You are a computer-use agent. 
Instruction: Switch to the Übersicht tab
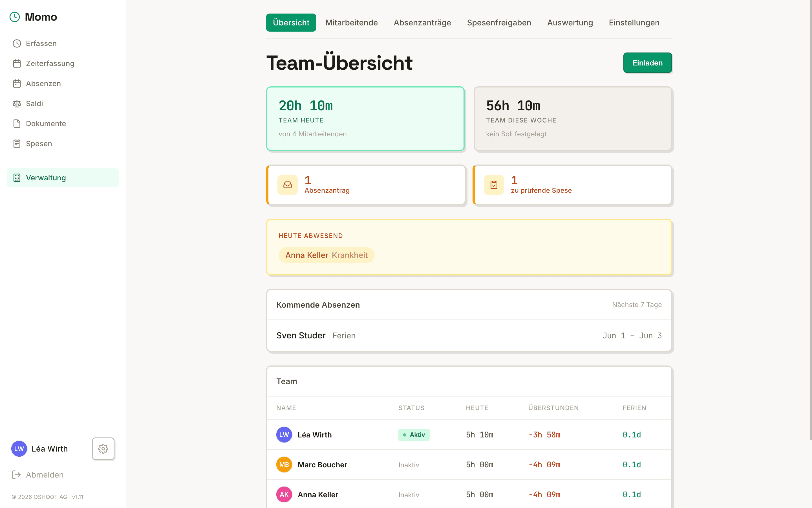pos(291,23)
